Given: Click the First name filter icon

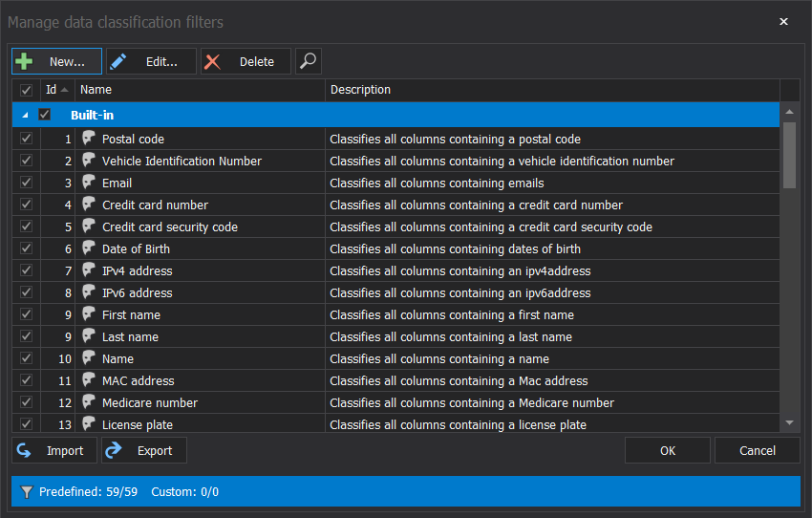Looking at the screenshot, I should click(89, 313).
